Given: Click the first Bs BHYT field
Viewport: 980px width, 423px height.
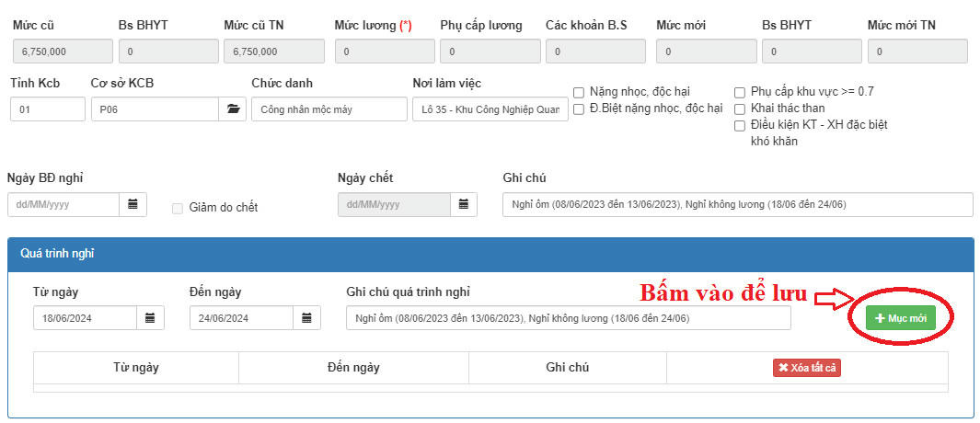Looking at the screenshot, I should 168,51.
